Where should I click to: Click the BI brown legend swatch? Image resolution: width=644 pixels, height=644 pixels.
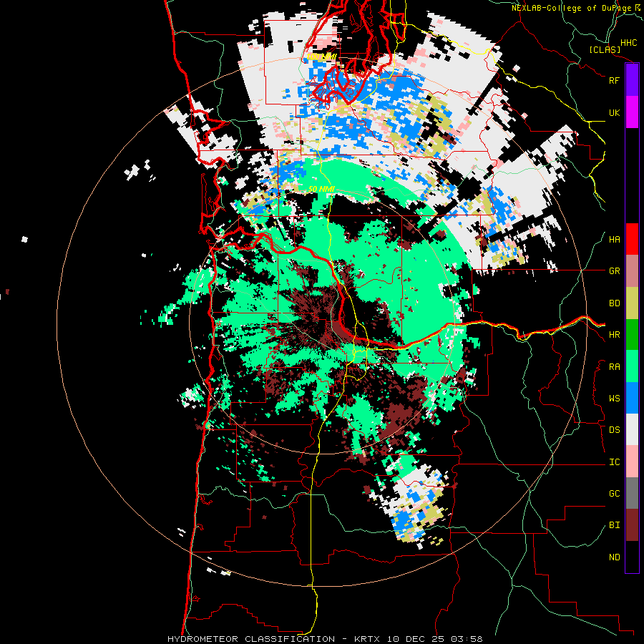[x=632, y=525]
